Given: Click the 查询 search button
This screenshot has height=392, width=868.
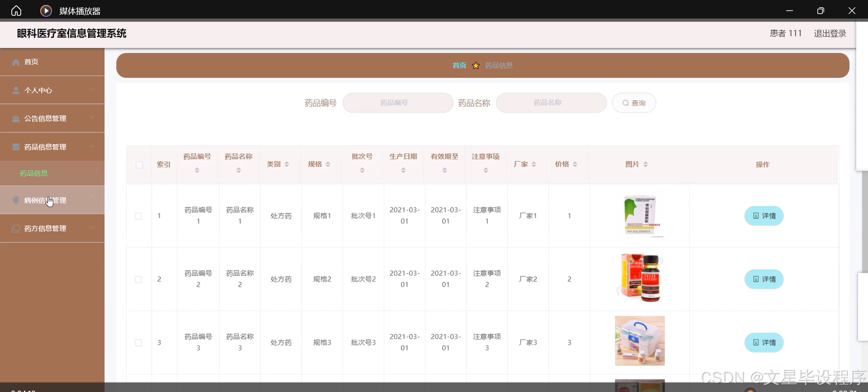Looking at the screenshot, I should pos(634,103).
